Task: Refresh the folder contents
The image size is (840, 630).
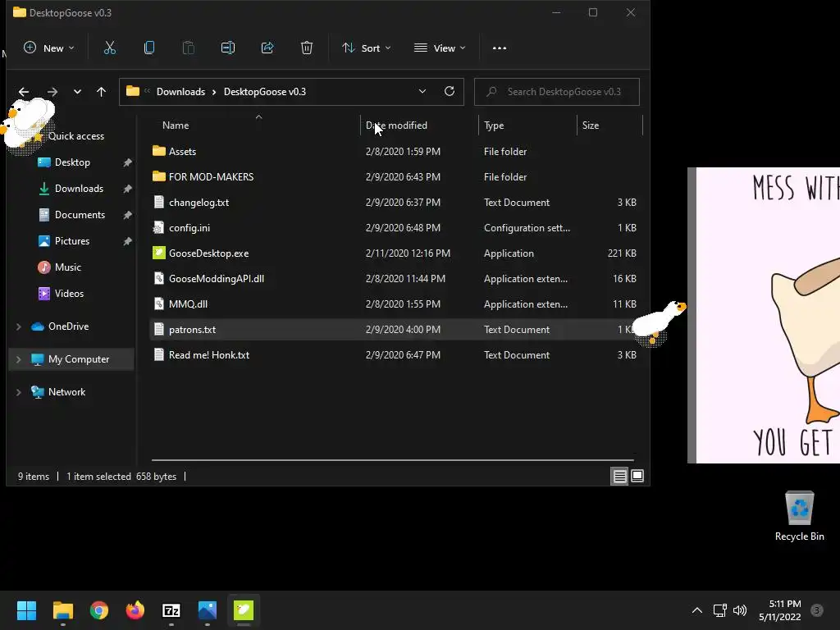Action: (x=450, y=91)
